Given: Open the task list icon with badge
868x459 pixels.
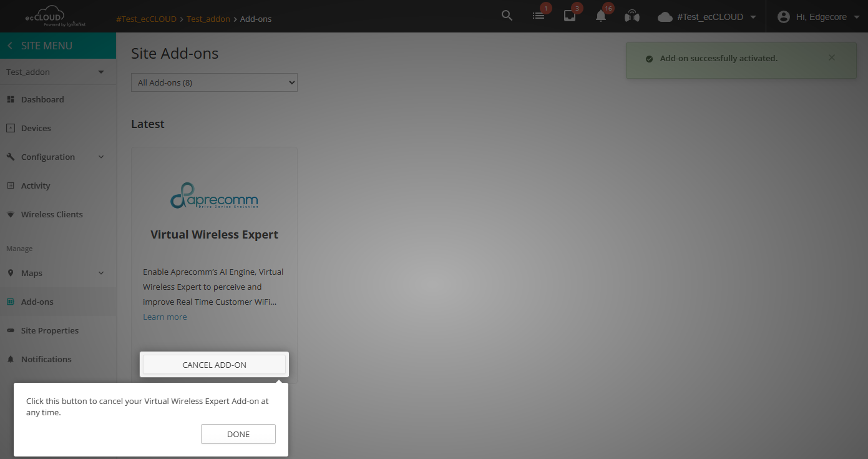Looking at the screenshot, I should point(539,15).
